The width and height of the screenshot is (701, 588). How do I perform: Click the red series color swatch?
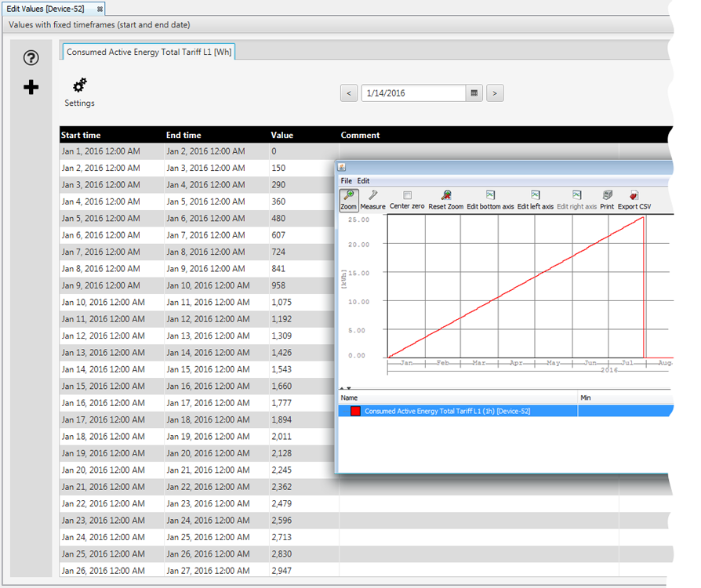[355, 411]
